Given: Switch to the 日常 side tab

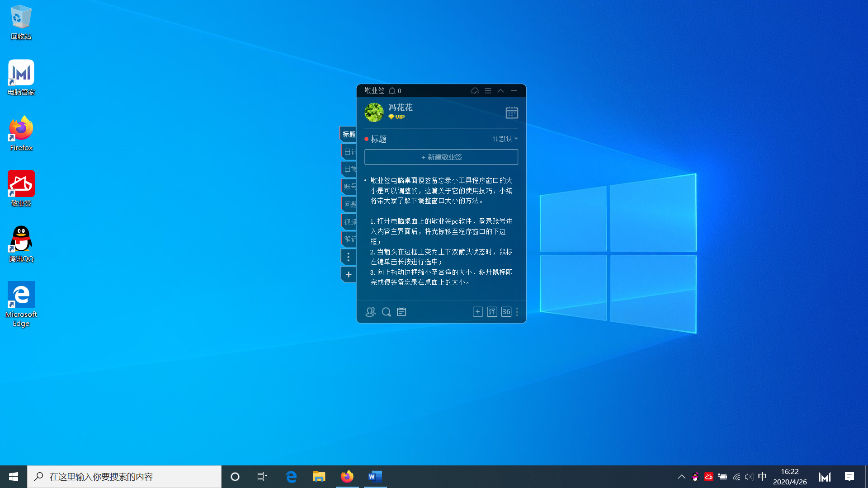Looking at the screenshot, I should [x=349, y=169].
